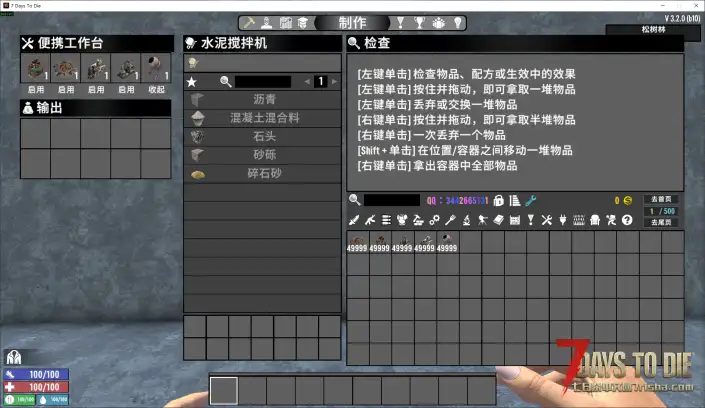Open the quests exclamation icon in top bar

coord(400,22)
